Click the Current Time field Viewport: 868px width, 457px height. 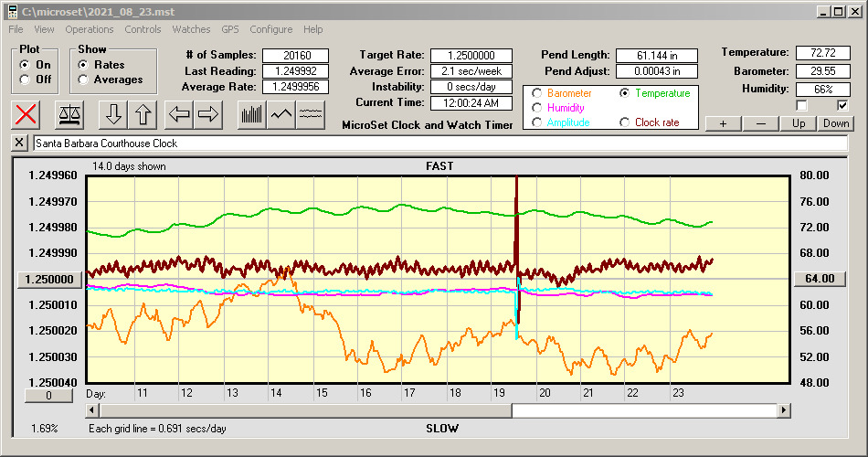(x=471, y=102)
